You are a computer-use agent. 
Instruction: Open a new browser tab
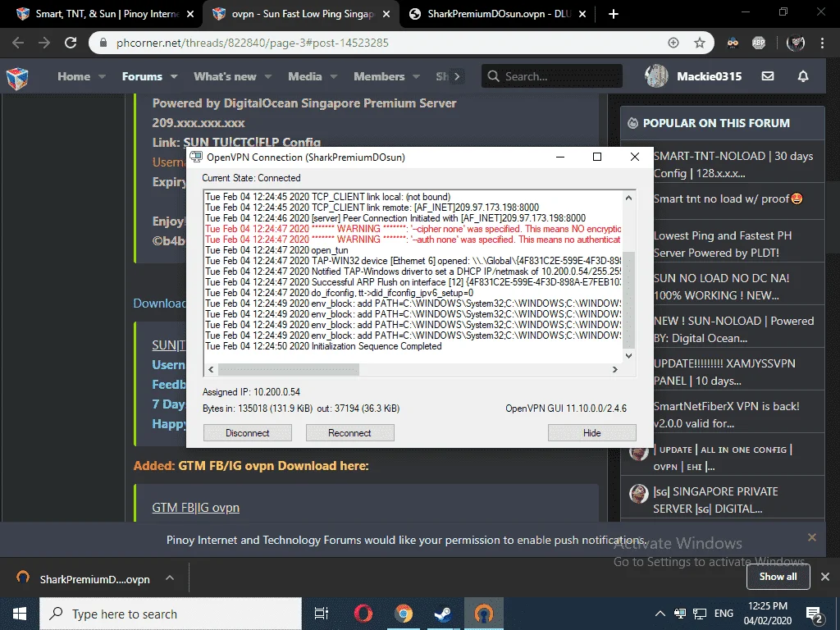coord(614,14)
